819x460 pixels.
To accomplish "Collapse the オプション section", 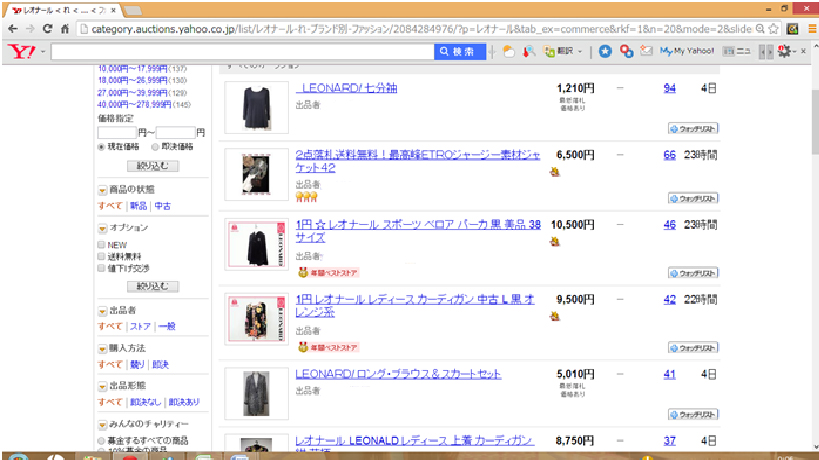I will tap(102, 228).
